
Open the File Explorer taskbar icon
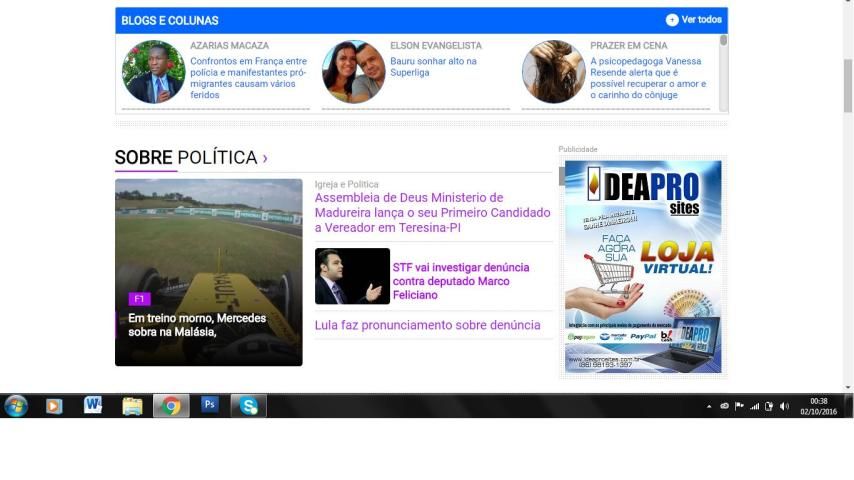click(x=132, y=406)
